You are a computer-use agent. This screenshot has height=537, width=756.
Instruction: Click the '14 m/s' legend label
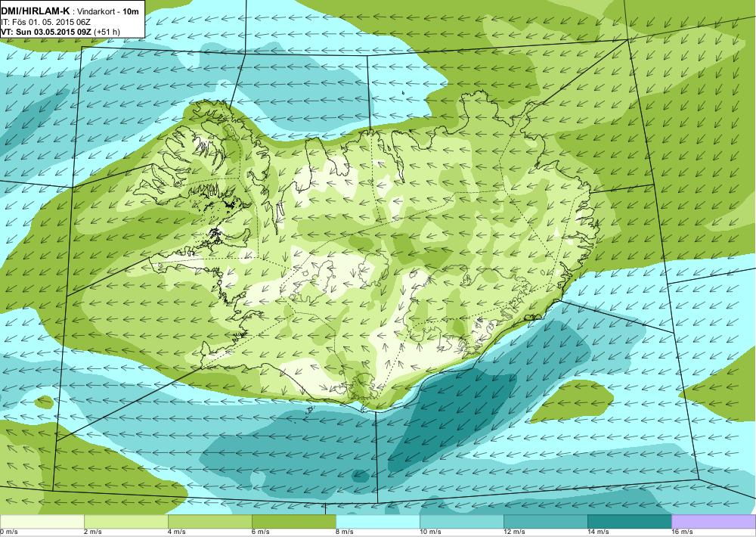pos(598,532)
